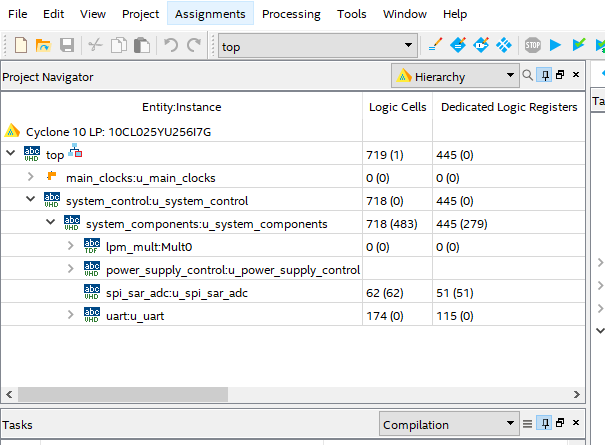Viewport: 605px width, 445px height.
Task: Select the uart:u_uart instance name
Action: (x=135, y=316)
